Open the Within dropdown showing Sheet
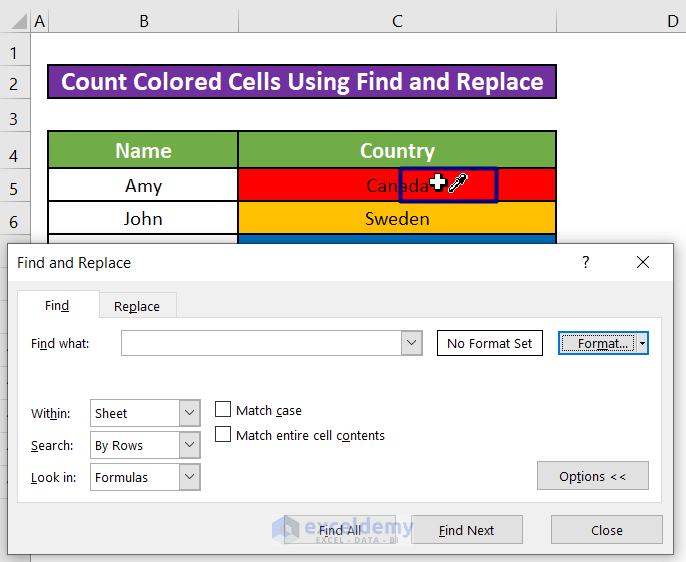Screen dimensions: 686x562 pos(190,413)
